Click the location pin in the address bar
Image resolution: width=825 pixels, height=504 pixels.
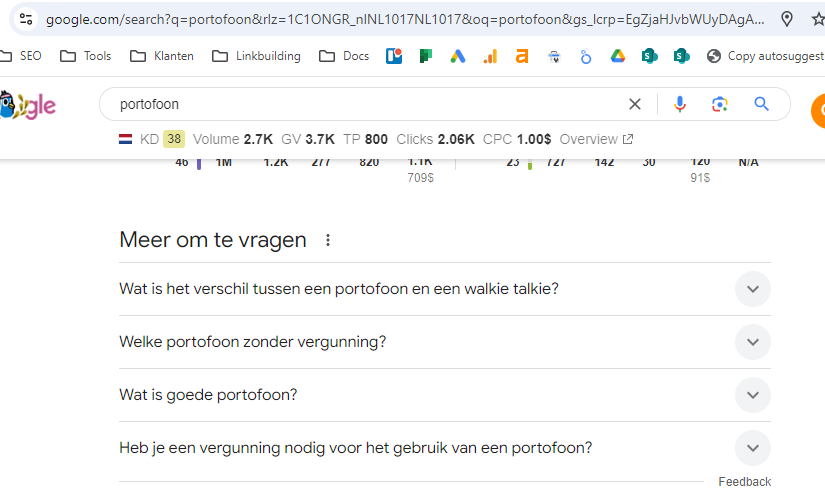(787, 19)
